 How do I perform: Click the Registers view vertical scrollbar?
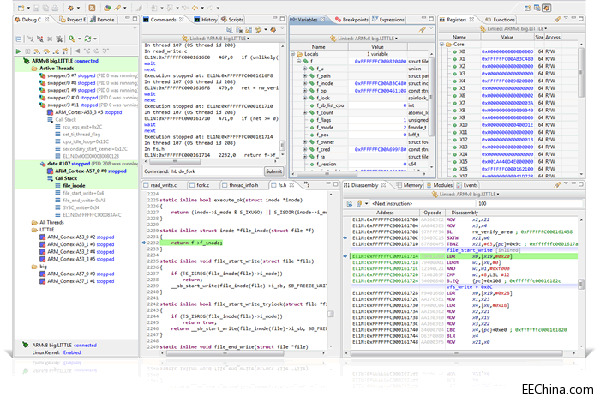581,109
